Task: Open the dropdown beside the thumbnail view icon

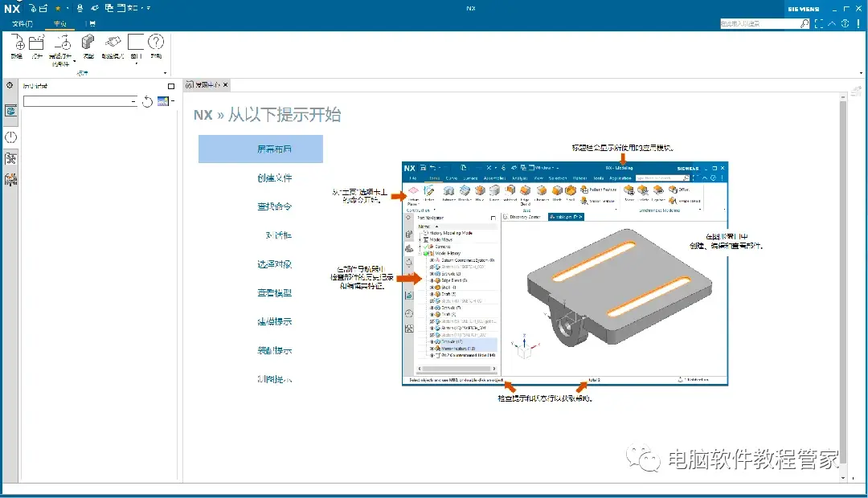Action: coord(173,101)
